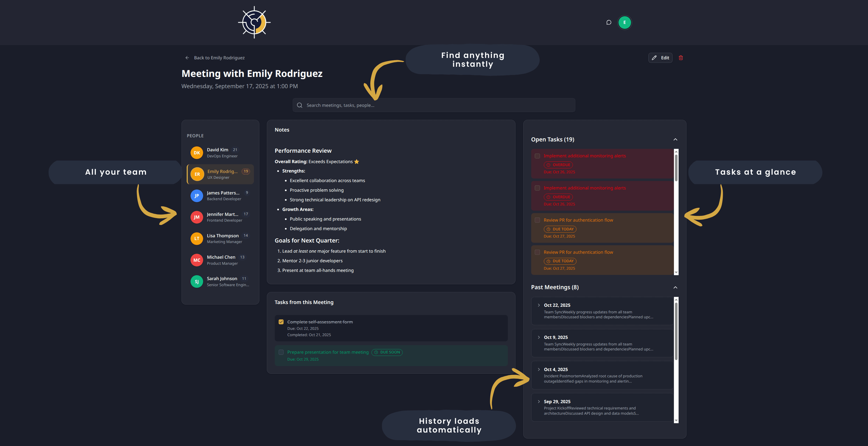Viewport: 868px width, 446px height.
Task: Collapse the Past Meetings section
Action: tap(675, 287)
